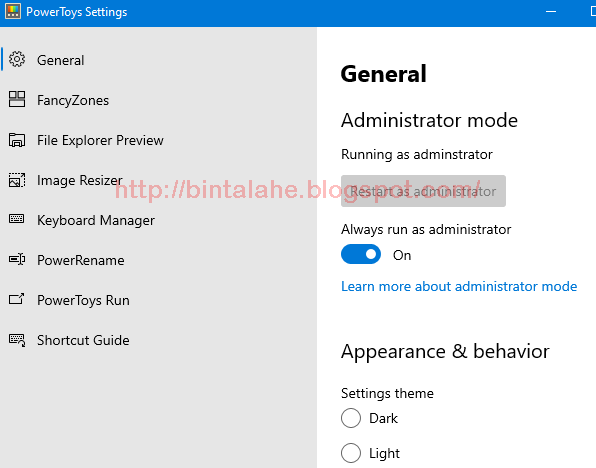Toggle Always run as administrator switch

tap(361, 254)
